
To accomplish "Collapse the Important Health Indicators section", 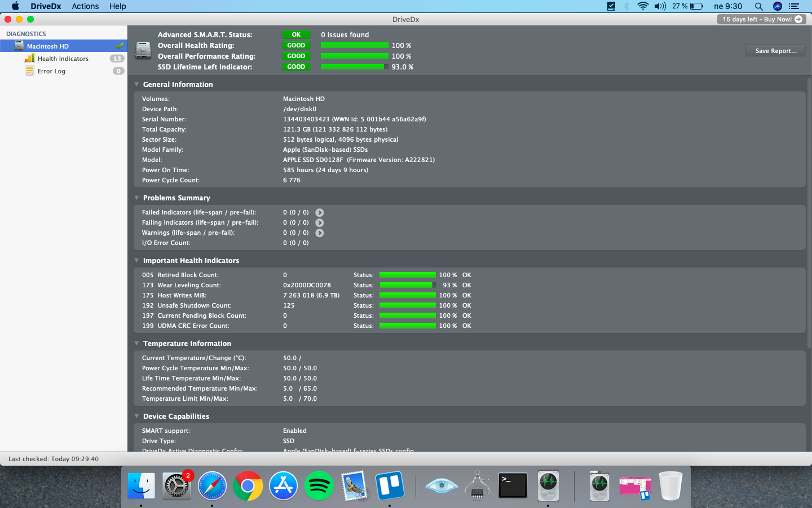I will click(136, 260).
